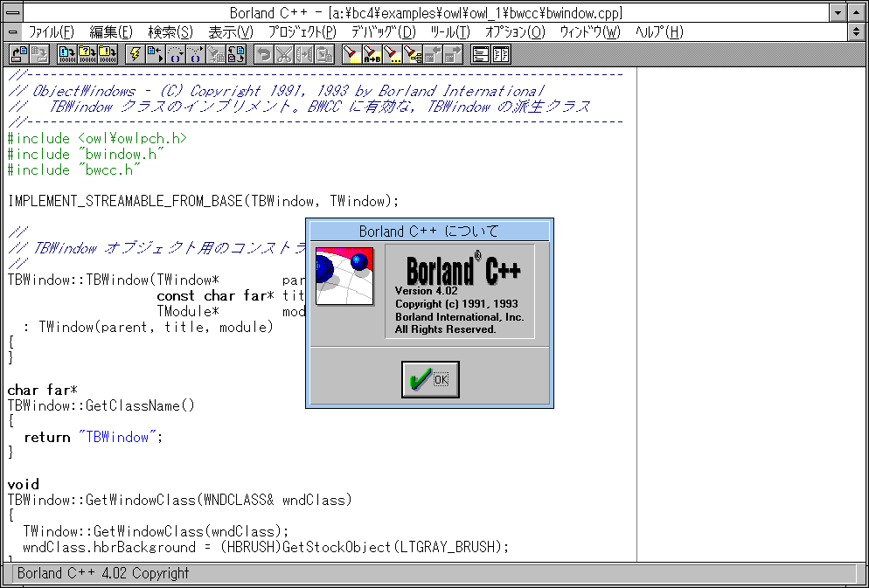Image resolution: width=869 pixels, height=588 pixels.
Task: Click 'Copyright (c) 1991, 1993' in dialog
Action: click(456, 304)
